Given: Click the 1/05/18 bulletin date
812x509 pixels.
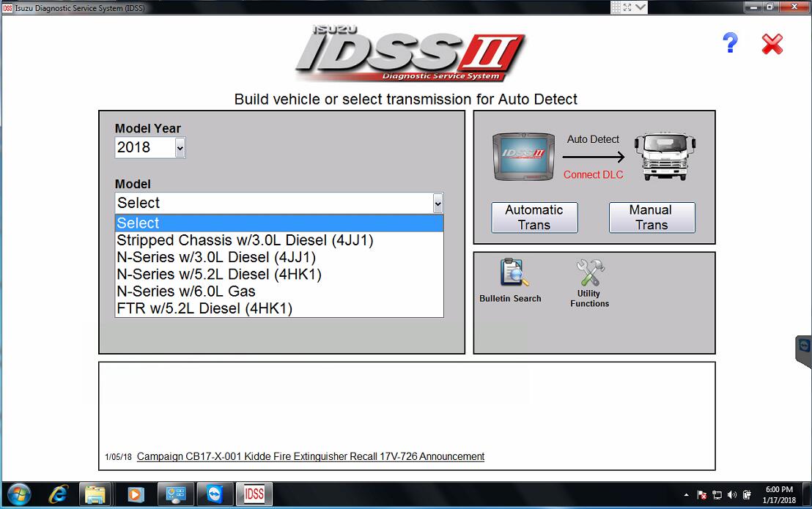Looking at the screenshot, I should point(118,457).
